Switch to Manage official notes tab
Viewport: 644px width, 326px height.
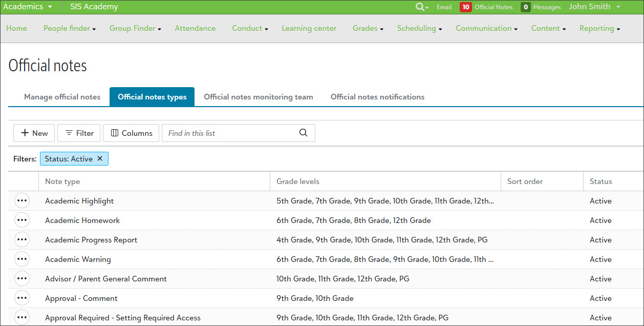tap(62, 97)
